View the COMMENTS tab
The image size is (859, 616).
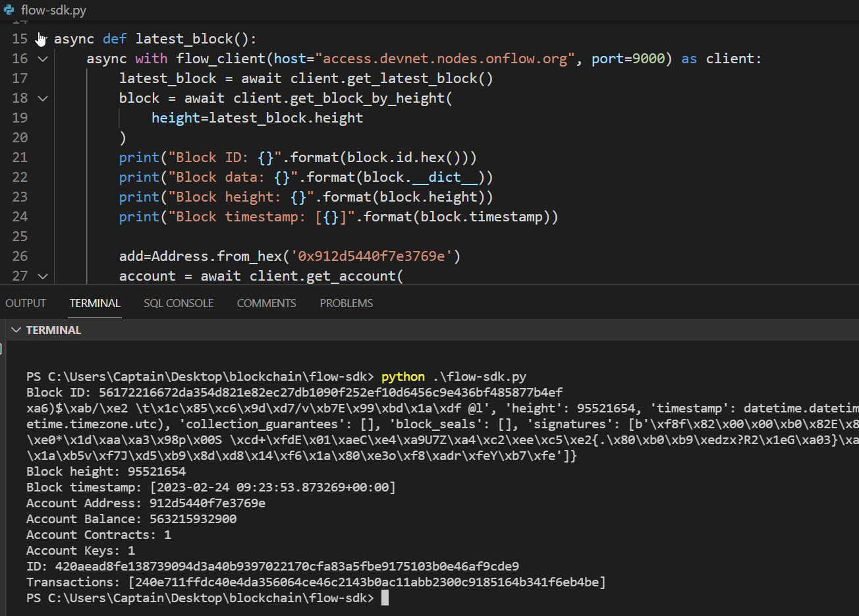[266, 303]
